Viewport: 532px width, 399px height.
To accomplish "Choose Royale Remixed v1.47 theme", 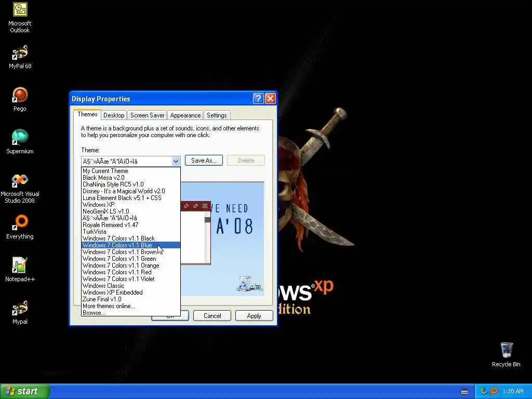I will (x=130, y=225).
